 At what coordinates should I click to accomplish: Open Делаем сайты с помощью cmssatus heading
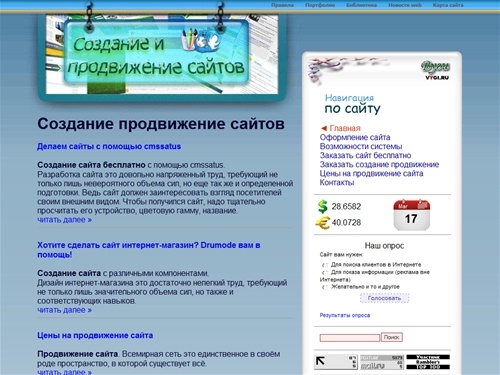109,146
